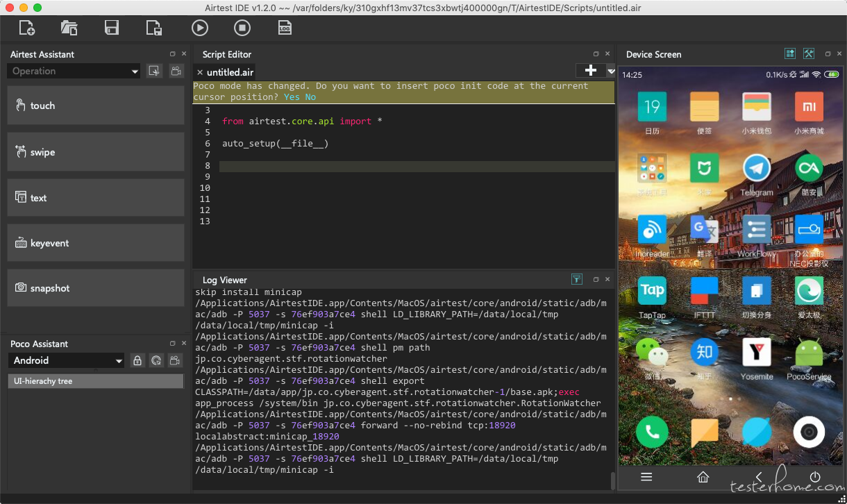This screenshot has height=504, width=847.
Task: Select UI-hierachy tree item
Action: coord(96,381)
